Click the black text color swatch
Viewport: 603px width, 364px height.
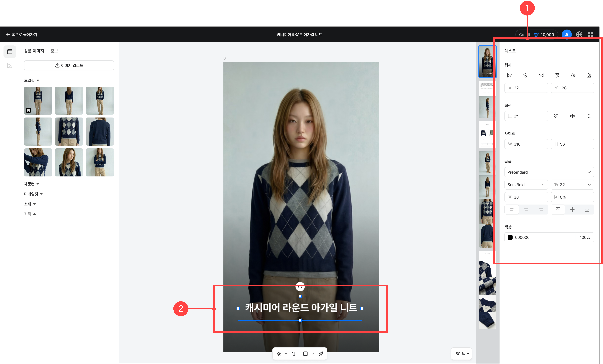pos(510,237)
